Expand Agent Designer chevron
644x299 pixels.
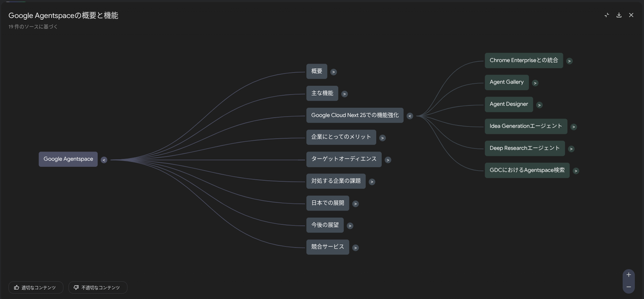pos(539,105)
